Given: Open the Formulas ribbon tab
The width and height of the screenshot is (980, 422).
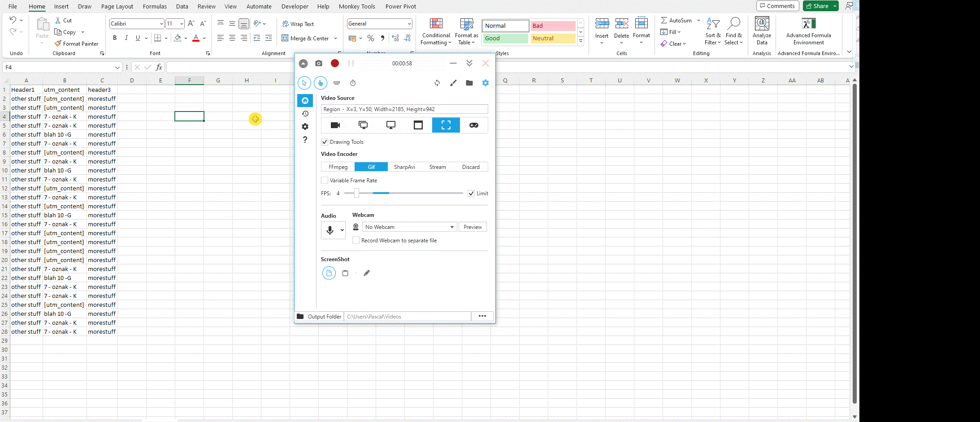Looking at the screenshot, I should tap(155, 6).
